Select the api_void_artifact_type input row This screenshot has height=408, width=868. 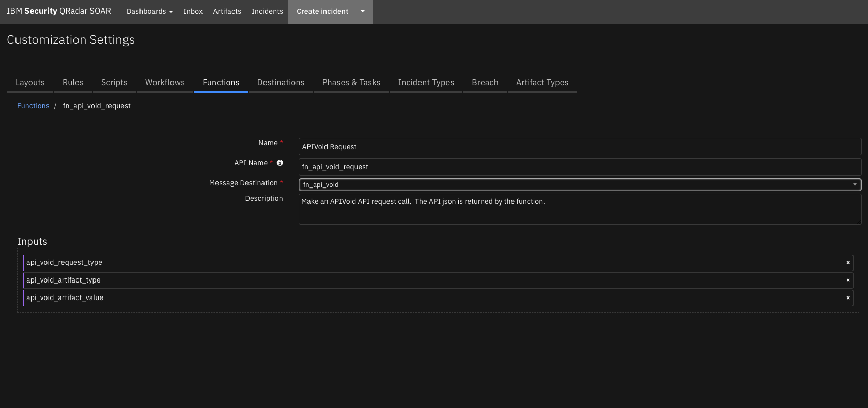(438, 280)
